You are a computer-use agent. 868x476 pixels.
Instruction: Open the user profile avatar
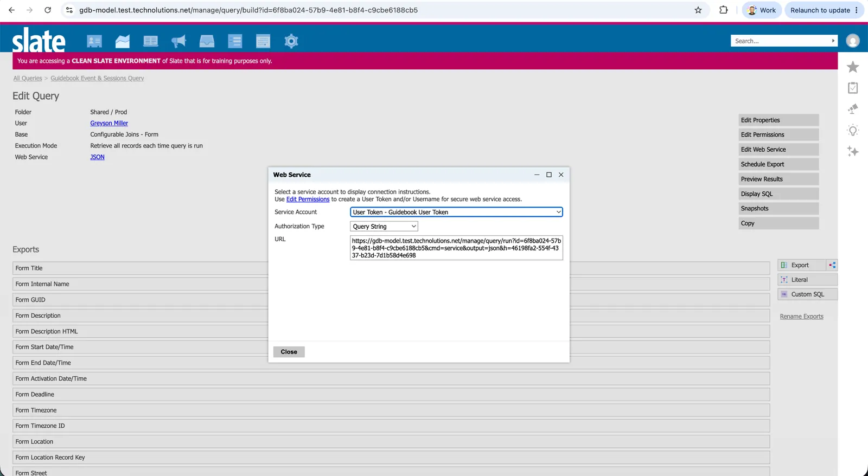[853, 41]
